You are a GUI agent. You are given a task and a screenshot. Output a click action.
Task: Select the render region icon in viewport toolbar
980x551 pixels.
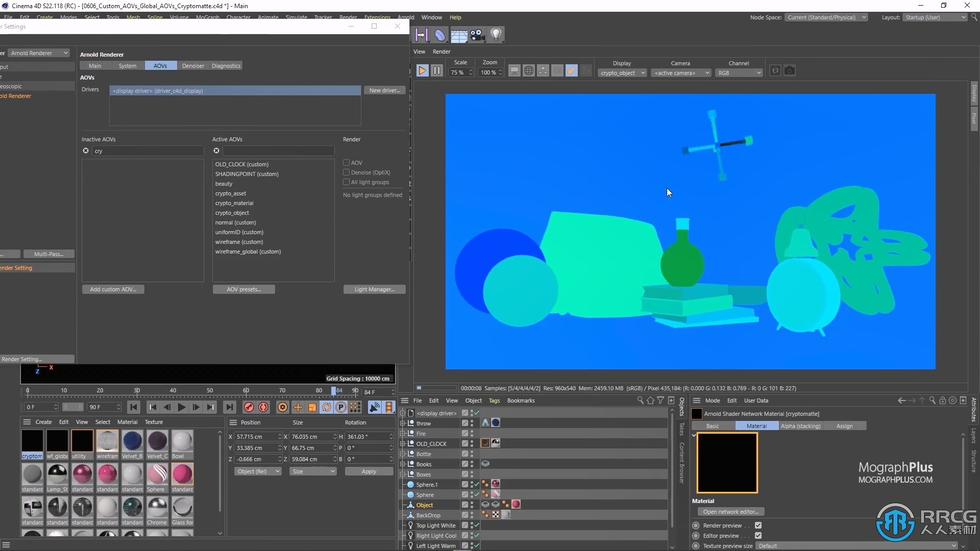click(557, 72)
